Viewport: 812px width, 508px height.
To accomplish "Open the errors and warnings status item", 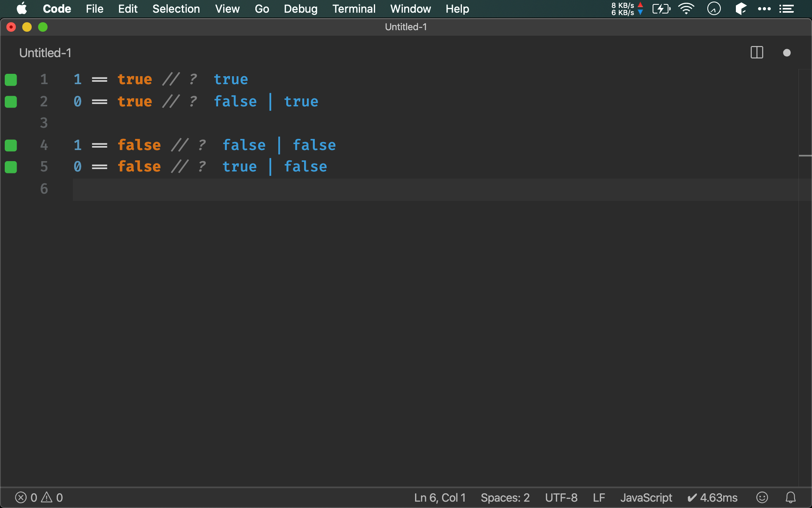I will click(39, 497).
